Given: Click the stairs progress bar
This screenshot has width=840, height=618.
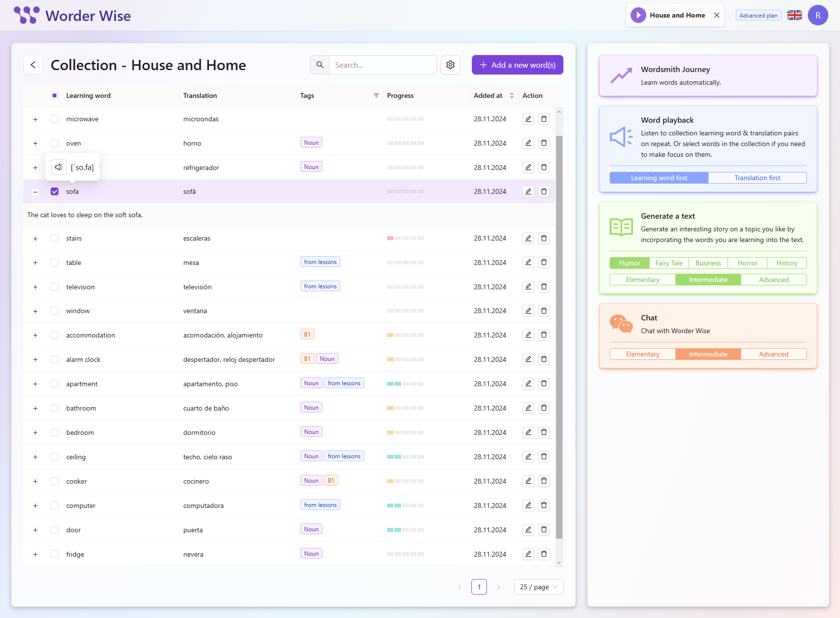Looking at the screenshot, I should pos(406,238).
